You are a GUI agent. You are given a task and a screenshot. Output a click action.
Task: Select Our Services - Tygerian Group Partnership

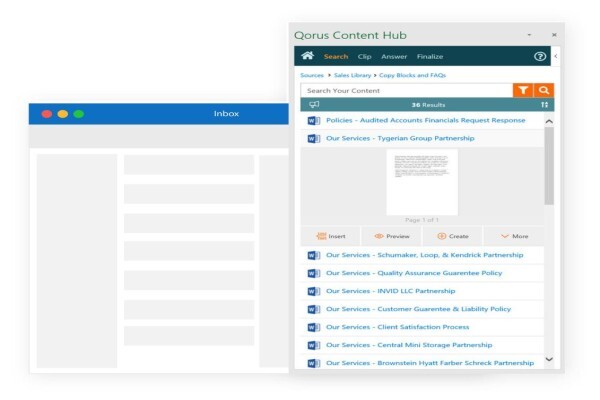point(400,138)
